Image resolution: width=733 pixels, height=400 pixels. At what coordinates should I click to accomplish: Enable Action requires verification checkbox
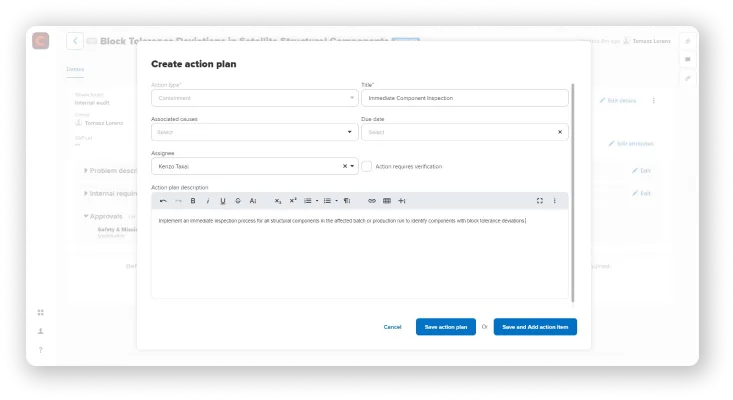(367, 166)
